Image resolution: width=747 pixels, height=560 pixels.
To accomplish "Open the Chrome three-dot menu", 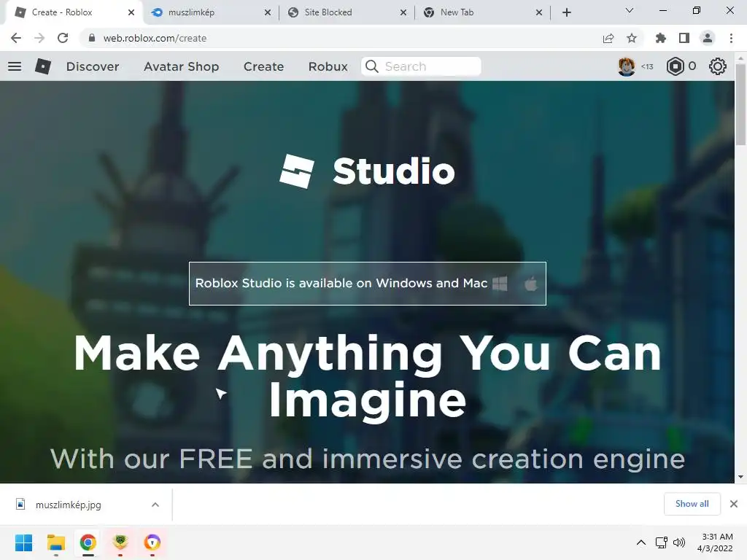I will click(731, 38).
